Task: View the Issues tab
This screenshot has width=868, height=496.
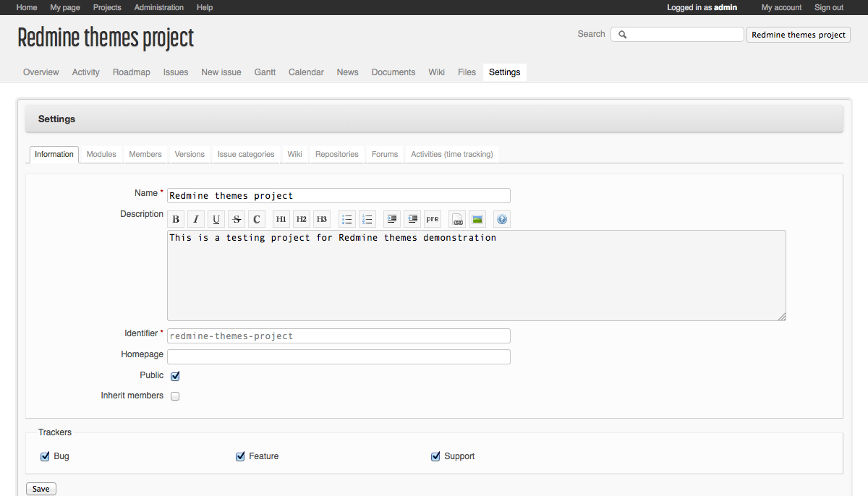Action: click(176, 72)
